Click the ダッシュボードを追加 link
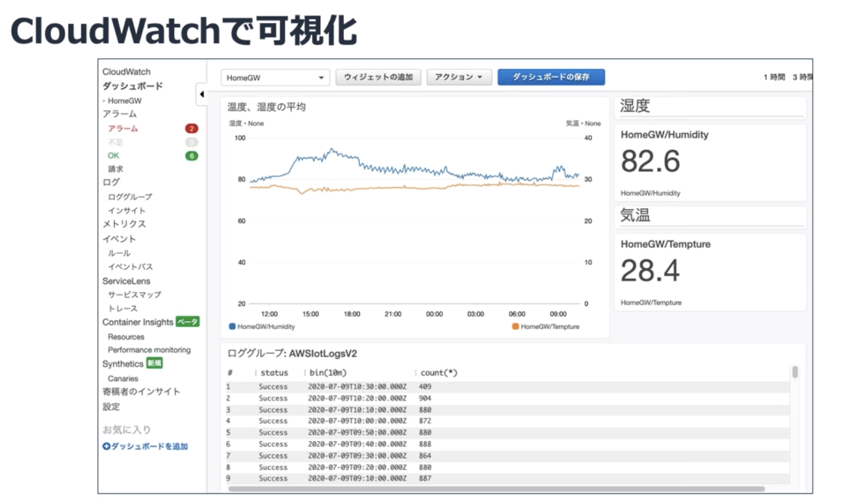The width and height of the screenshot is (842, 504). coord(149,446)
